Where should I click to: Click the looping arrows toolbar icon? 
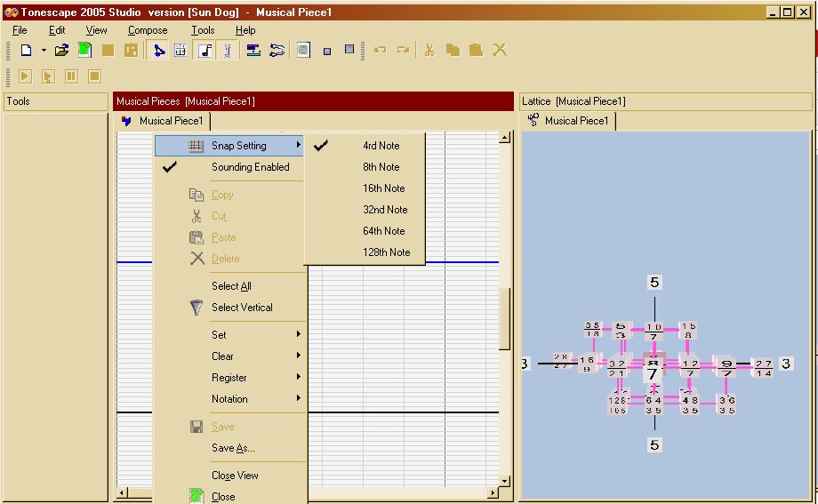coord(277,50)
